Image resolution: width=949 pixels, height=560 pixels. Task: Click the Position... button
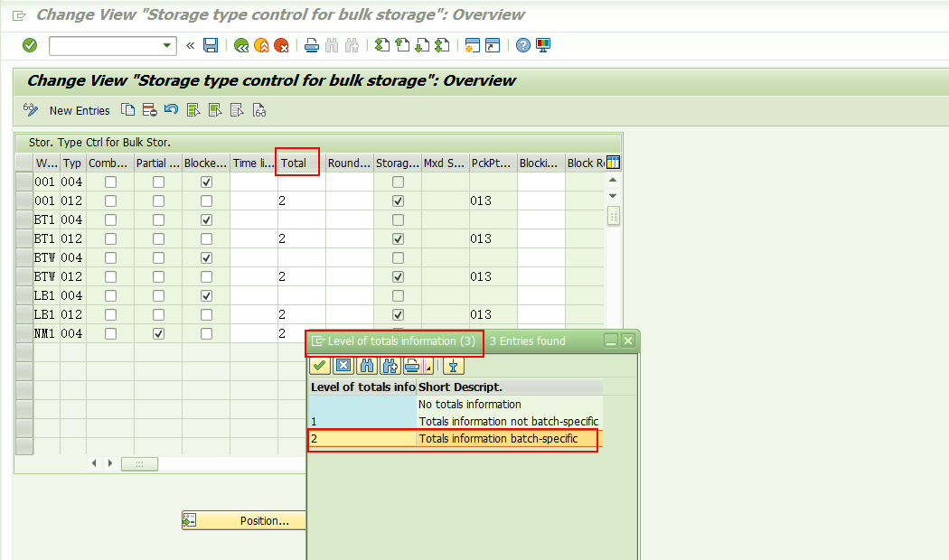[244, 520]
